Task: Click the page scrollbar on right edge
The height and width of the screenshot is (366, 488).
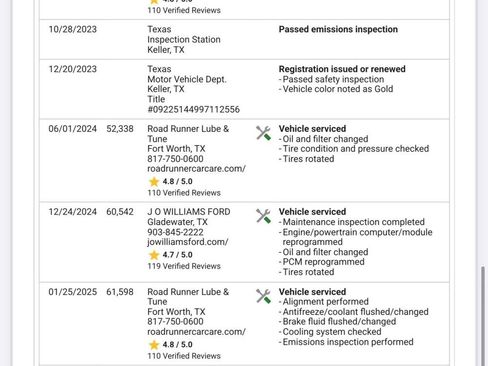Action: tap(483, 315)
